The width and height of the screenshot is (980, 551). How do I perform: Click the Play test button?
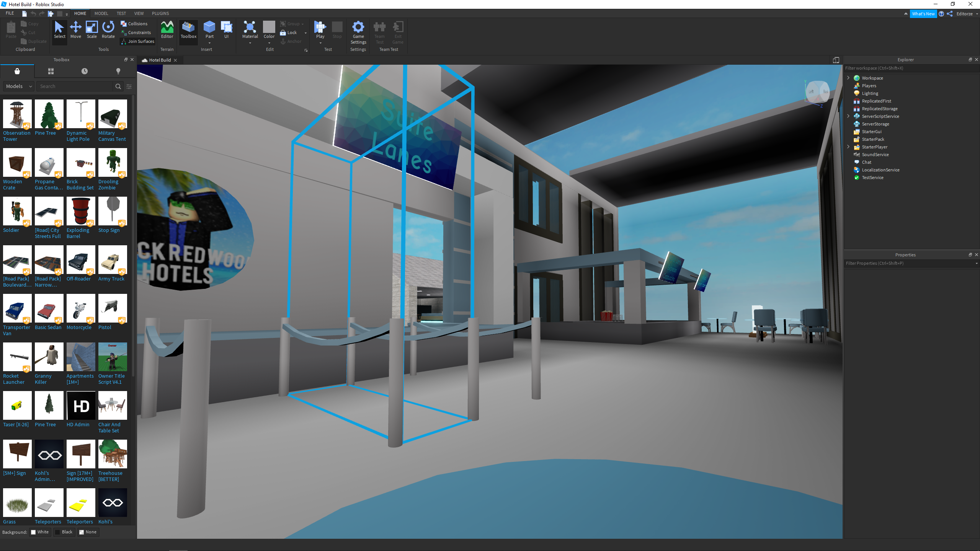click(x=320, y=28)
